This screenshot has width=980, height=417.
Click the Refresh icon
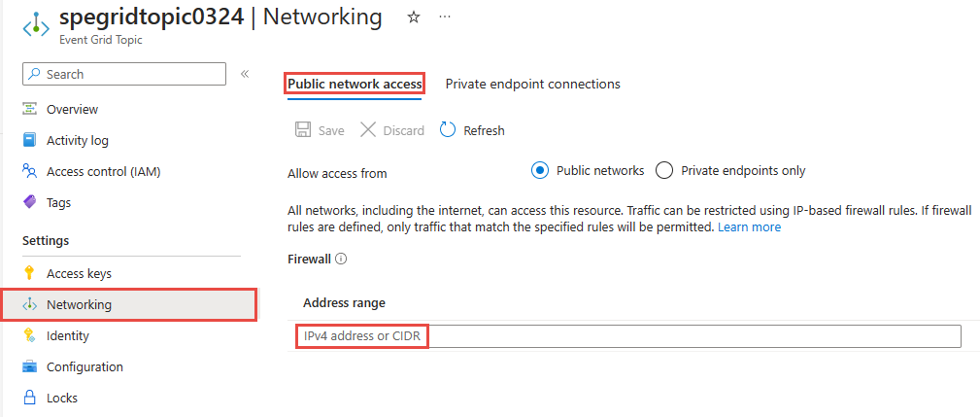tap(448, 130)
